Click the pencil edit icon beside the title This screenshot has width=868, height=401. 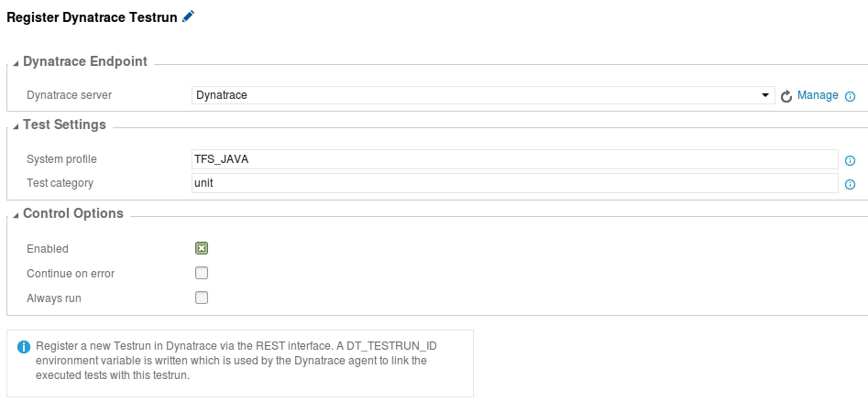pos(188,16)
